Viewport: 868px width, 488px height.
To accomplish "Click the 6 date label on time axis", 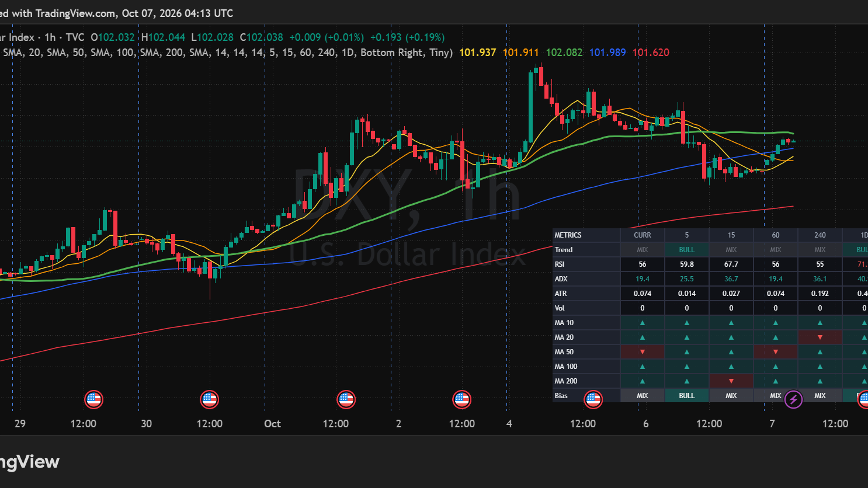I will pos(645,424).
